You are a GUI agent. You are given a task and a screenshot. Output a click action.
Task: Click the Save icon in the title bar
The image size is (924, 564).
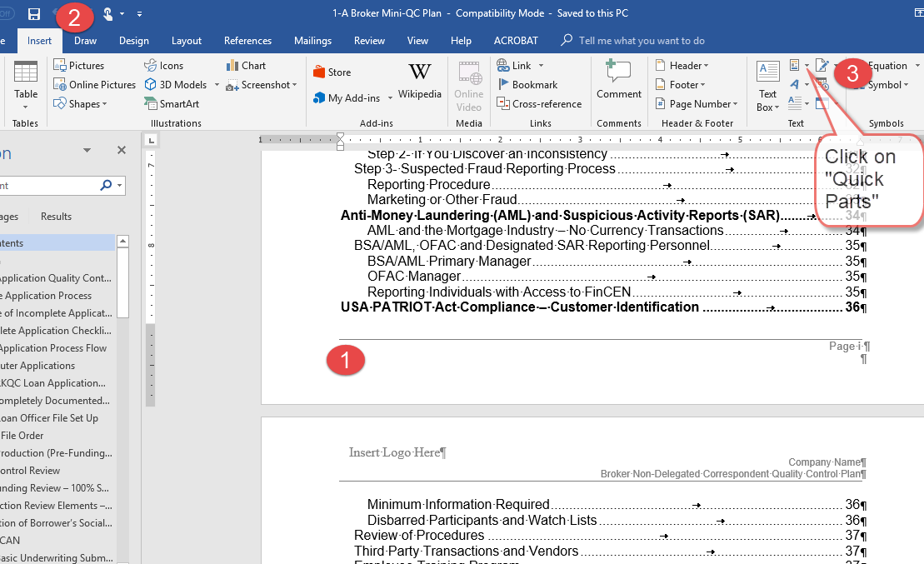(34, 14)
